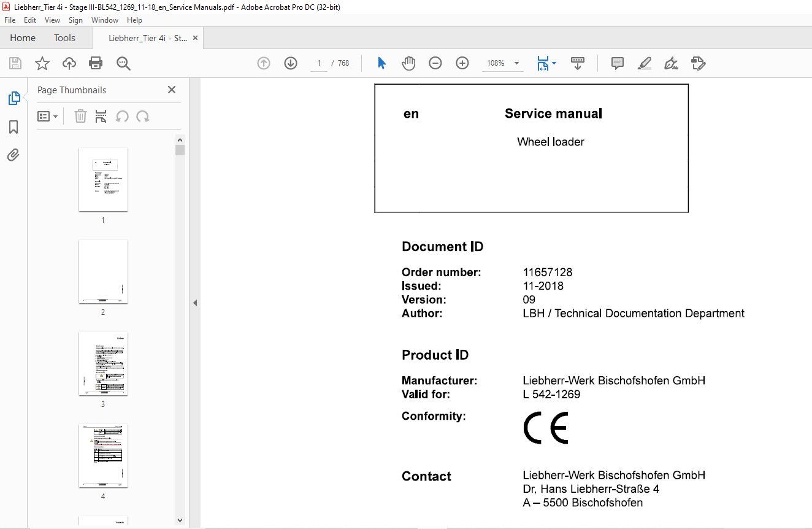Open the Window menu

click(105, 20)
